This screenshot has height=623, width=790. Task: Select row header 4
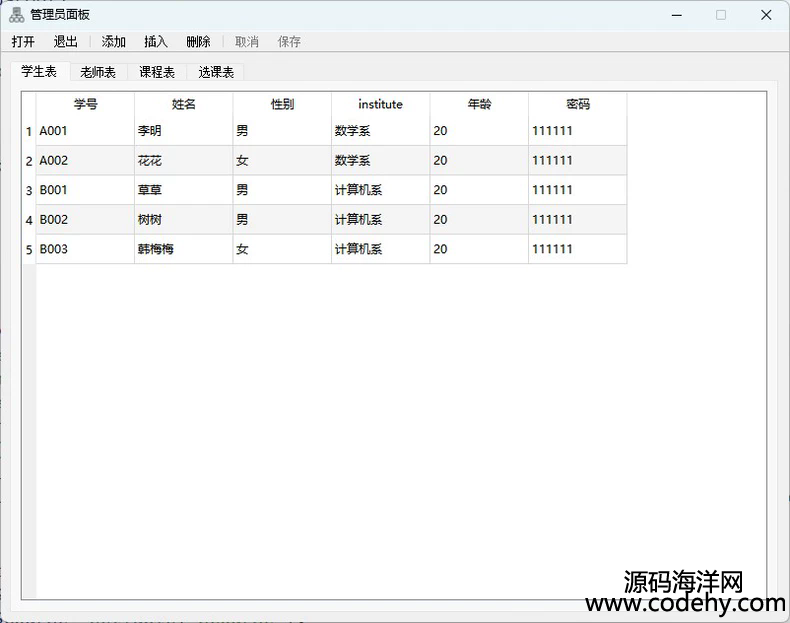click(29, 220)
